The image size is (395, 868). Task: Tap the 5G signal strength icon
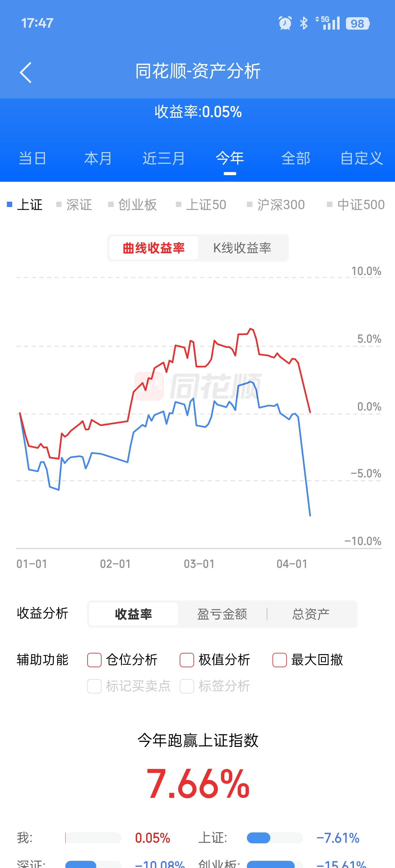coord(327,23)
